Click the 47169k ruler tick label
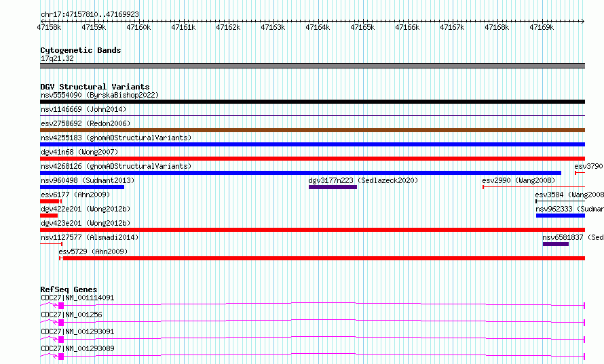This screenshot has width=604, height=364. click(542, 27)
